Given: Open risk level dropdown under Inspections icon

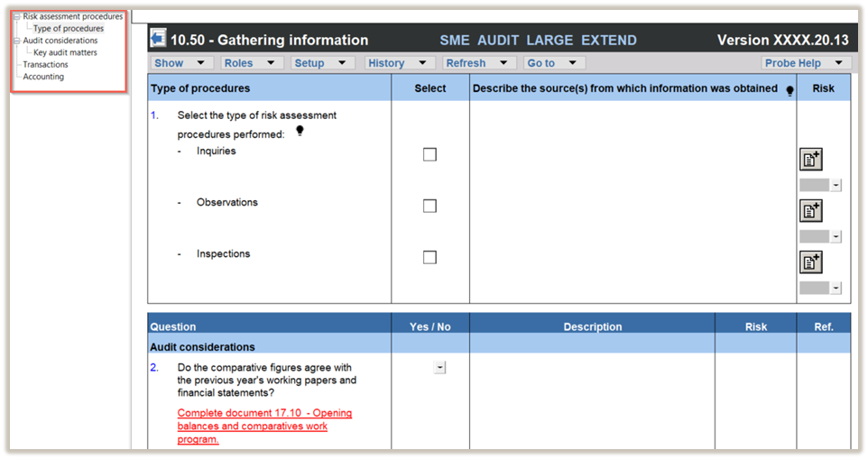Looking at the screenshot, I should (x=836, y=288).
